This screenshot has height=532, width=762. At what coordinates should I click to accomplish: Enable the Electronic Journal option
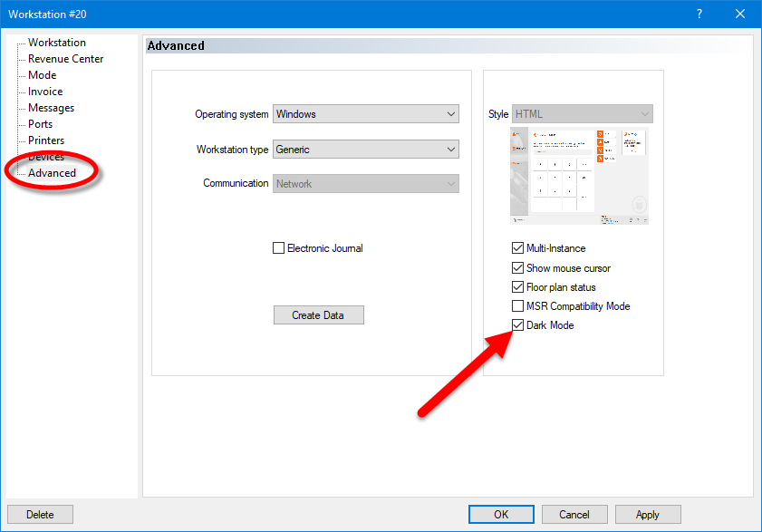[278, 247]
